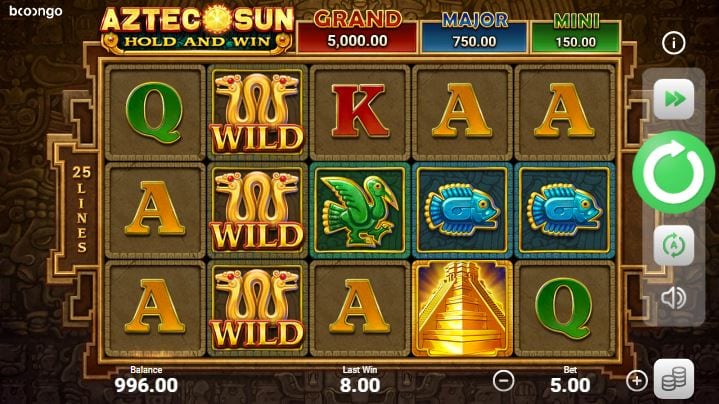Decrease the bet with minus button

(x=503, y=381)
